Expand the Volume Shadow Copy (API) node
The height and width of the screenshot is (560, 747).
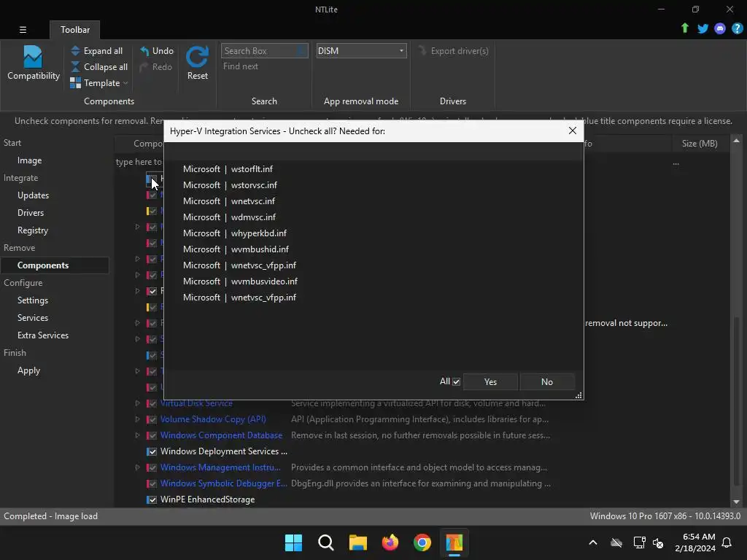tap(137, 419)
